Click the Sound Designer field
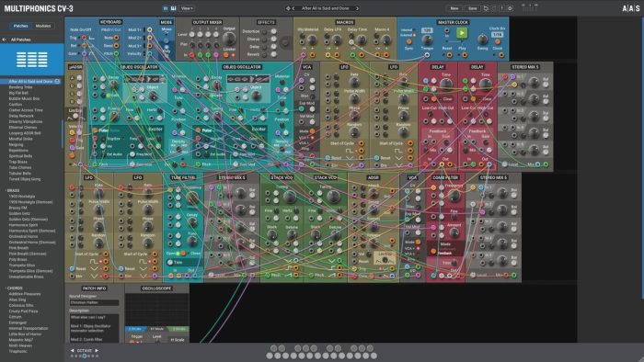Viewport: 644px width, 362px height. 94,302
